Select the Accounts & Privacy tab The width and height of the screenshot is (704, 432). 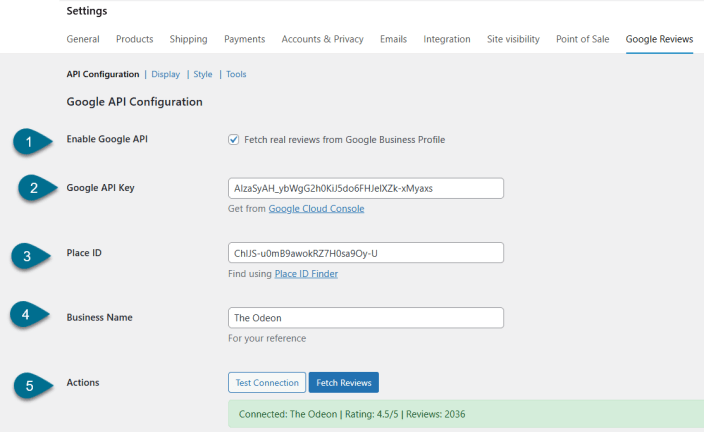[323, 39]
